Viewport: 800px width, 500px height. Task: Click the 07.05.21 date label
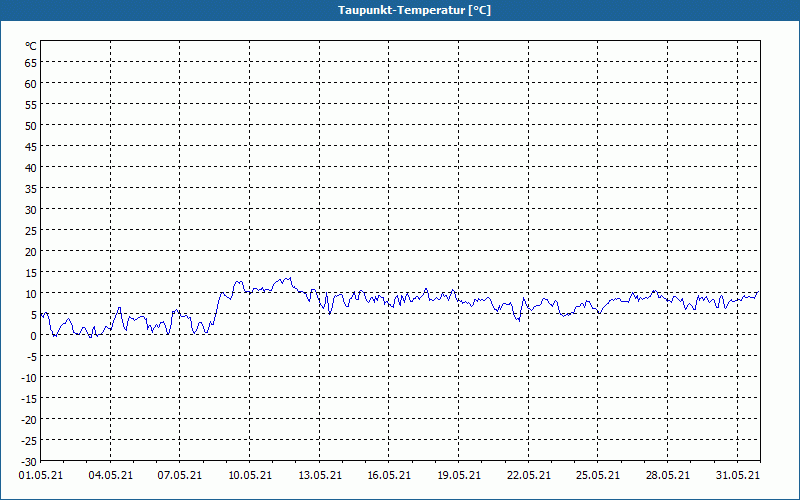pos(180,476)
